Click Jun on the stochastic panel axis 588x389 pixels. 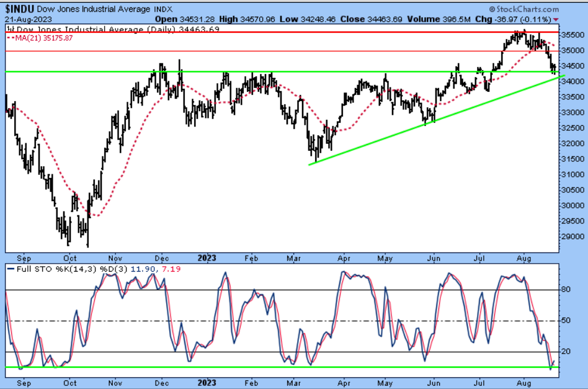pos(434,383)
